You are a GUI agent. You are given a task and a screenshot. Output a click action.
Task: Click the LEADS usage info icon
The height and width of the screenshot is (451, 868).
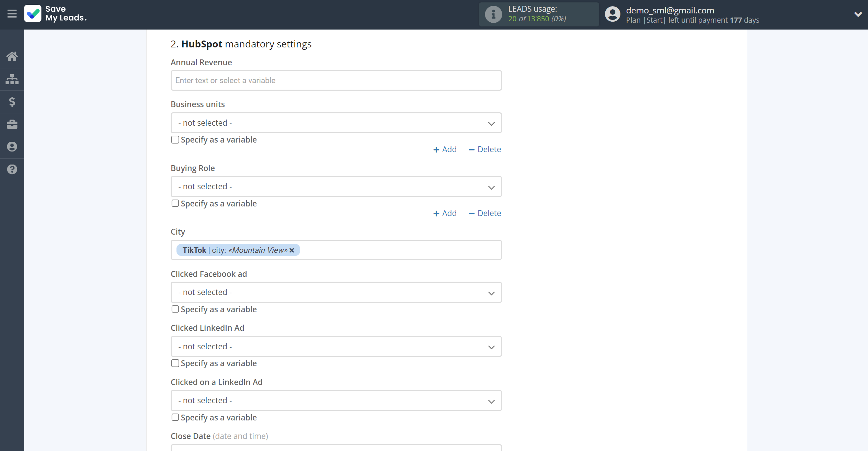pos(493,14)
